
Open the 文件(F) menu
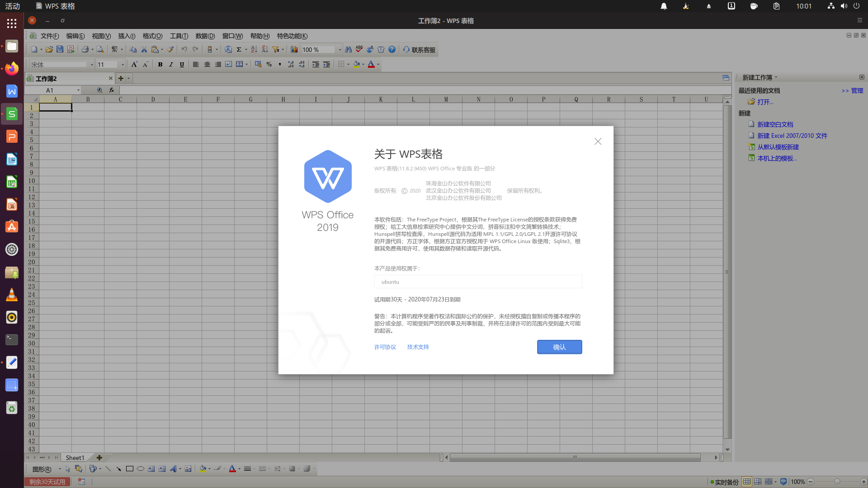[x=50, y=36]
